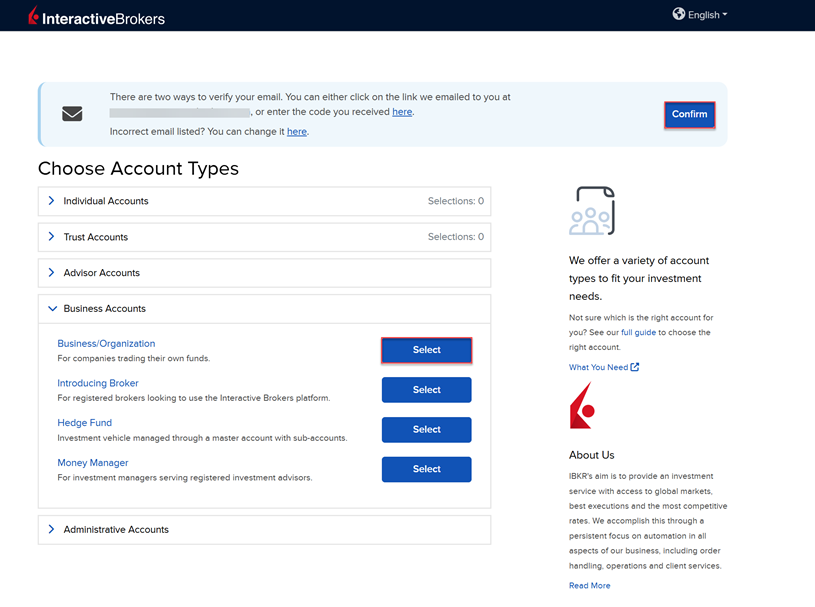Open the 'here' link to change email
Viewport: 815px width, 607px height.
click(297, 131)
